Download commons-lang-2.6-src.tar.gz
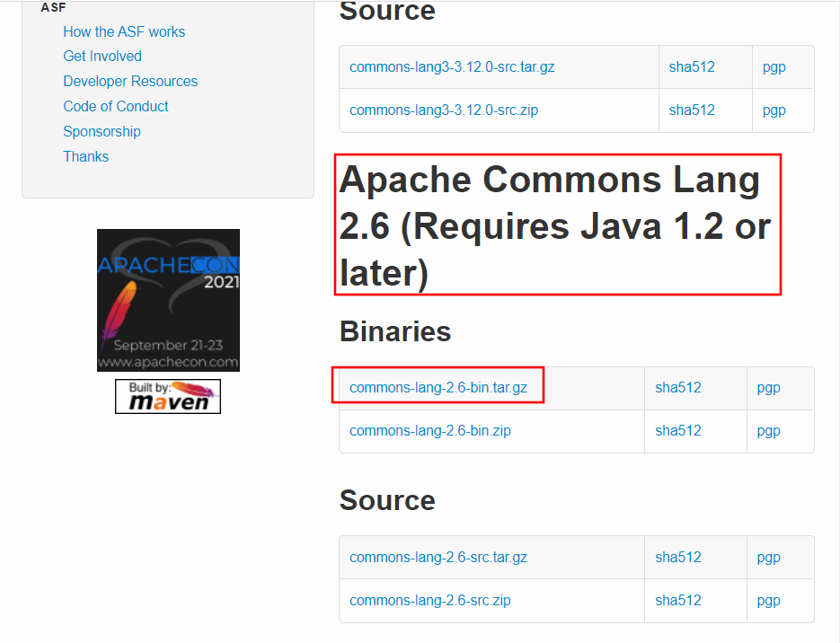This screenshot has width=840, height=643. click(438, 558)
